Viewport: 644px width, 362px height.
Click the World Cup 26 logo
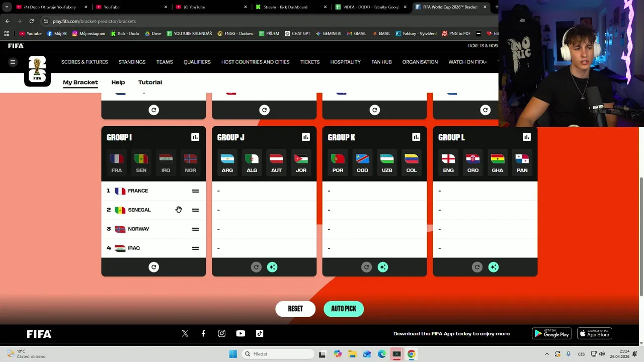tap(37, 69)
